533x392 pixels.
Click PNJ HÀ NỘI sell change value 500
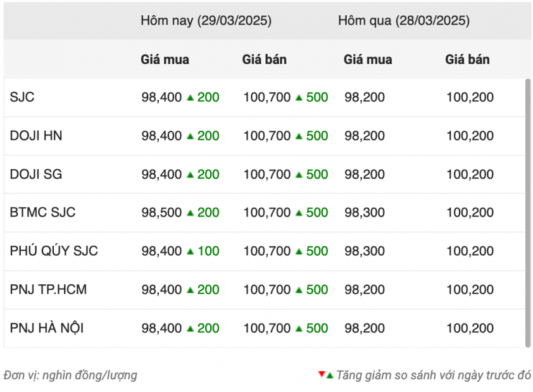coord(317,328)
